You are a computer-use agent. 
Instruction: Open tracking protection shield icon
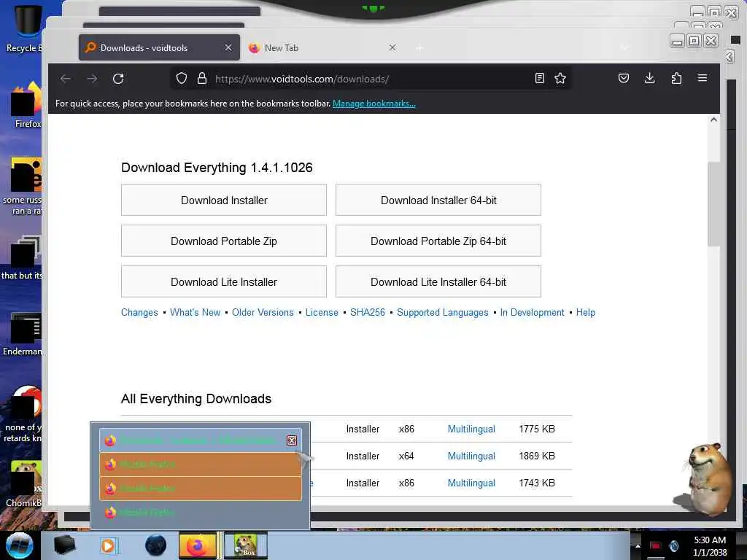point(182,79)
